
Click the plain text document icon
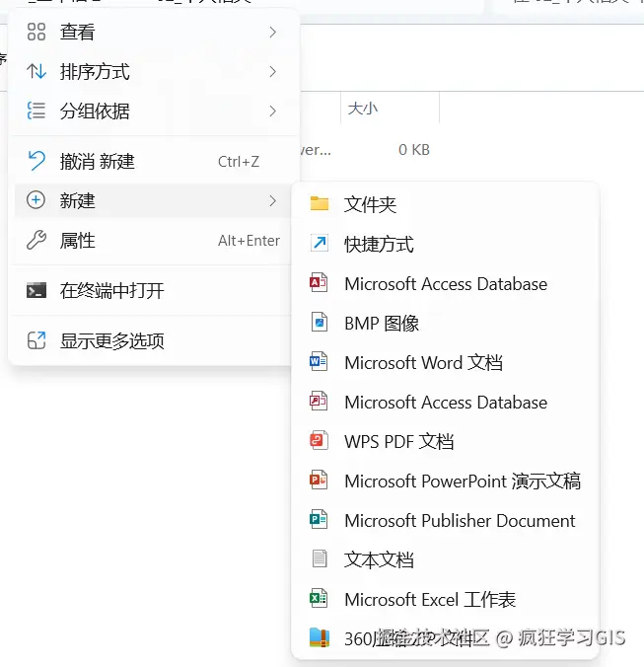tap(320, 558)
